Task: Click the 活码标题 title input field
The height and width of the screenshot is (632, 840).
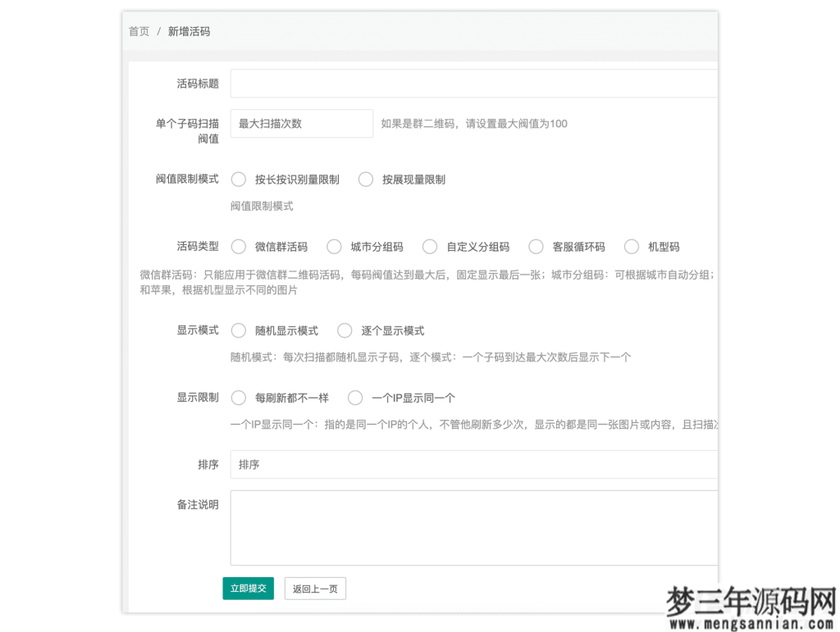Action: (468, 83)
